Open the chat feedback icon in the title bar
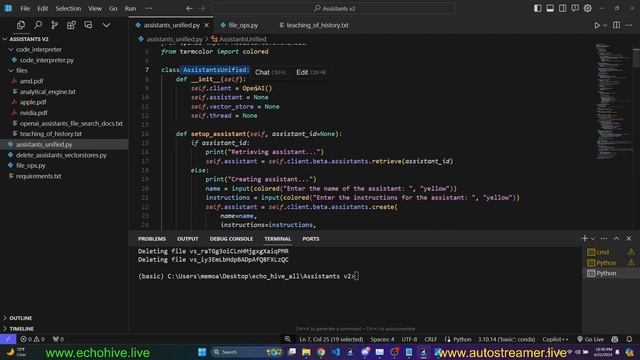 point(575,8)
